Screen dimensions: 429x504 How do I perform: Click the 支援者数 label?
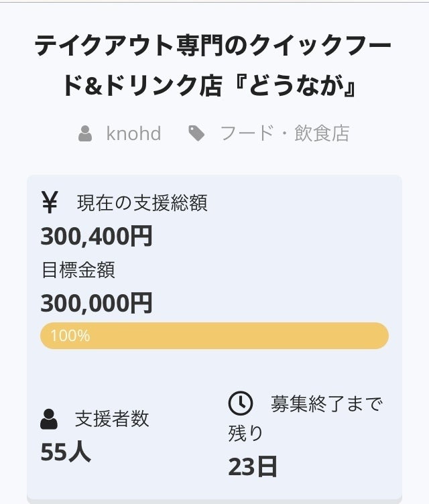pyautogui.click(x=112, y=420)
